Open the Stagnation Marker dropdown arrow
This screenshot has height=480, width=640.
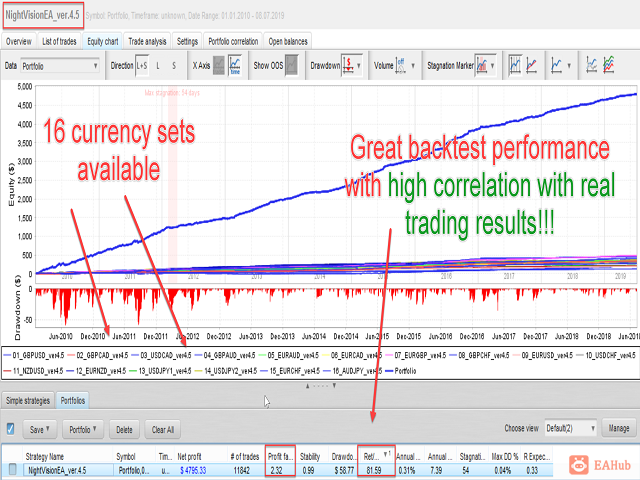pyautogui.click(x=493, y=66)
